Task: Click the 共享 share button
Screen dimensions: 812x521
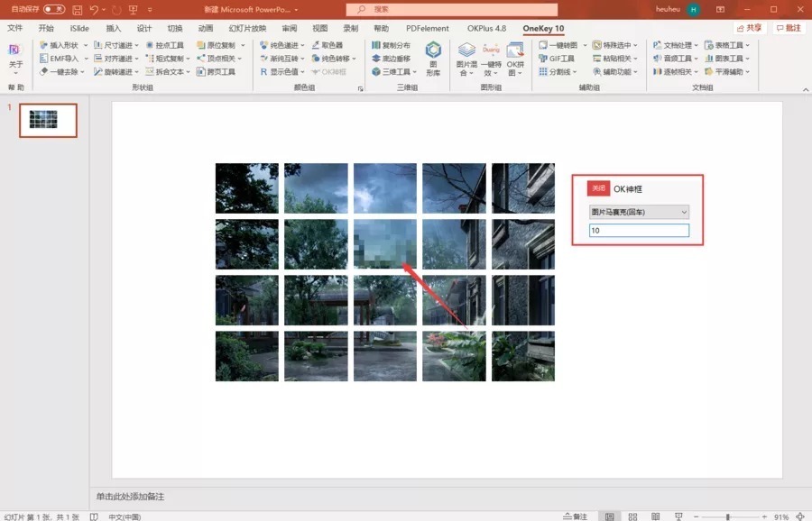Action: click(749, 28)
